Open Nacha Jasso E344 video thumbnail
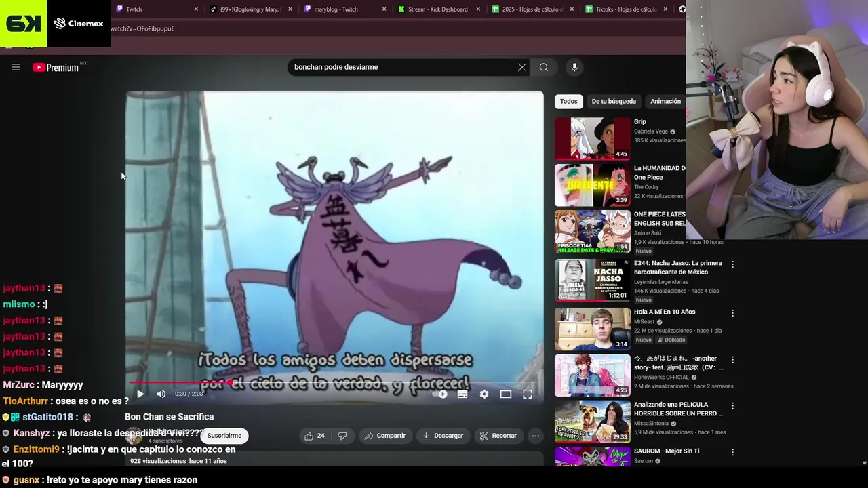The image size is (868, 488). click(x=593, y=280)
